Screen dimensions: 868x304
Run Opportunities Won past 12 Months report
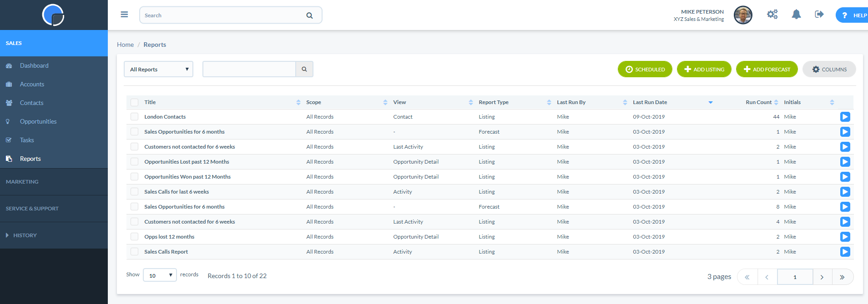coord(845,177)
